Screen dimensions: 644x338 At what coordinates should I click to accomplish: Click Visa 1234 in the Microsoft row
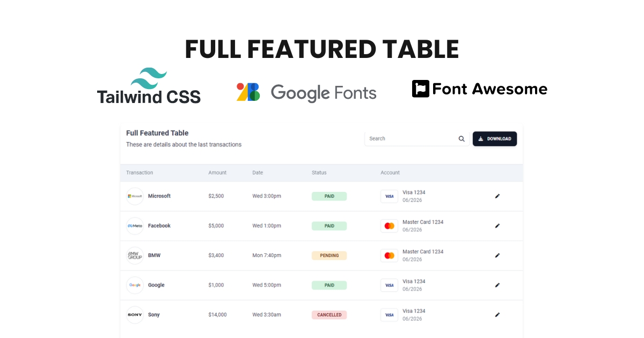[x=414, y=192]
